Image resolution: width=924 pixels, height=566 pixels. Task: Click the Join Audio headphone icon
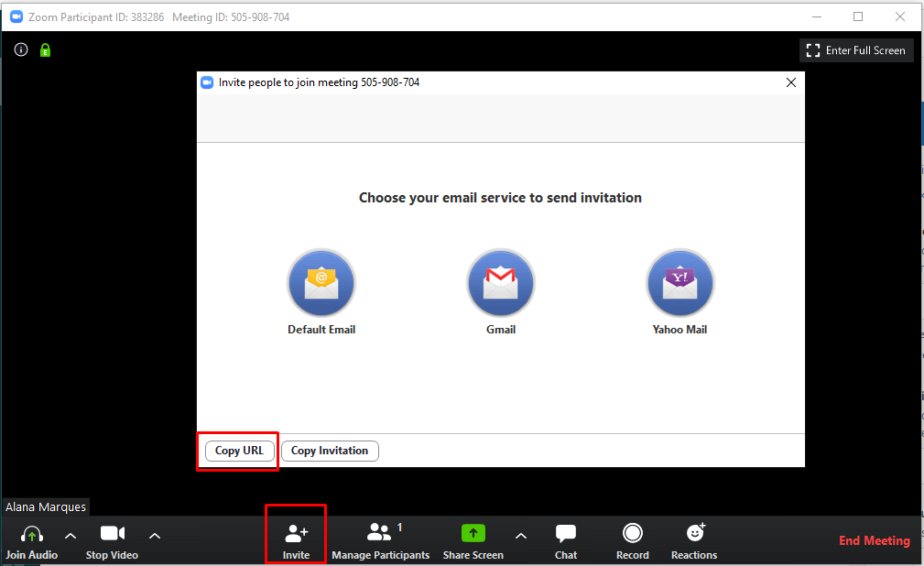32,534
